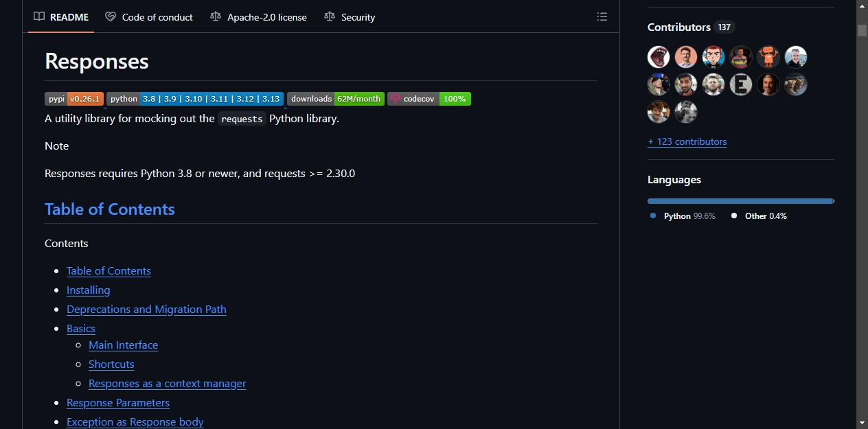Switch to the Security tab

[x=350, y=17]
